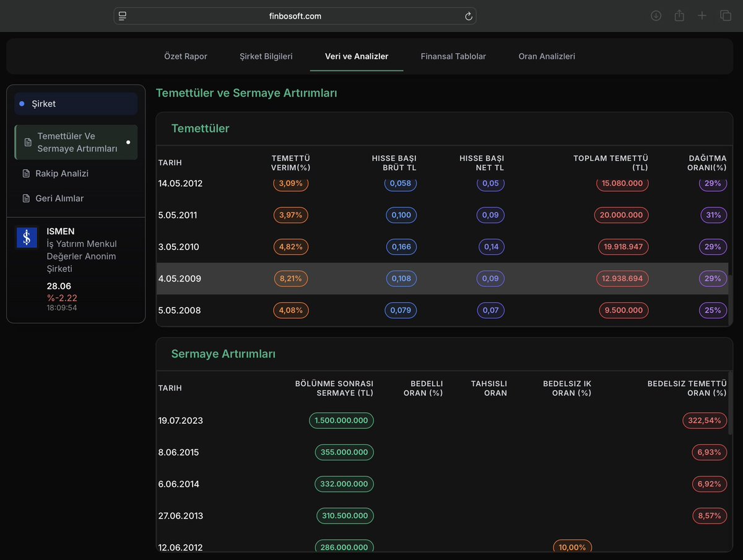Click the 0,166 gross per-share value
Image resolution: width=743 pixels, height=560 pixels.
pyautogui.click(x=402, y=247)
